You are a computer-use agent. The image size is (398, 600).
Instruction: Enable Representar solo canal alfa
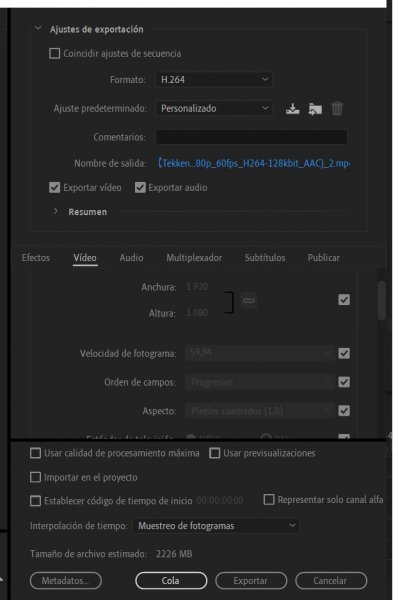tap(269, 499)
